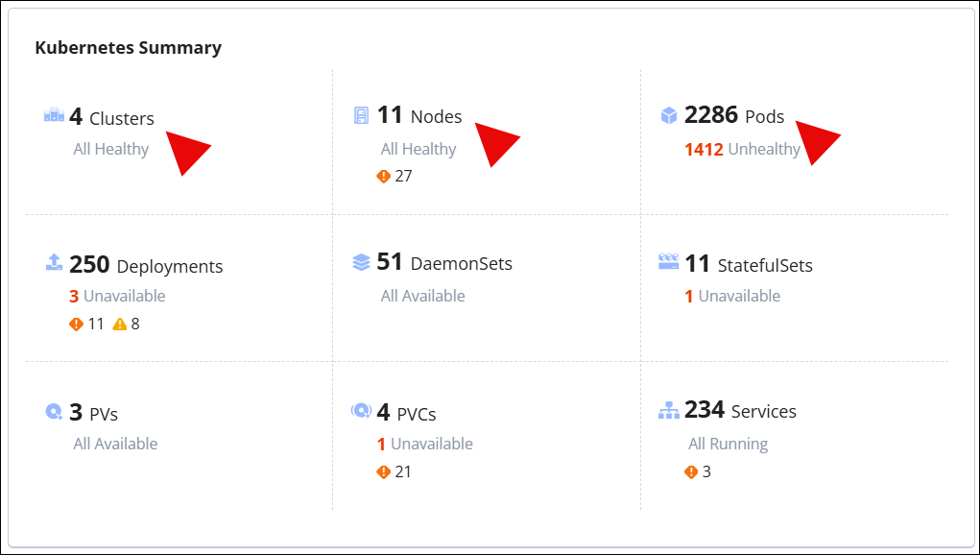
Task: Click the PVs disk icon
Action: [54, 411]
